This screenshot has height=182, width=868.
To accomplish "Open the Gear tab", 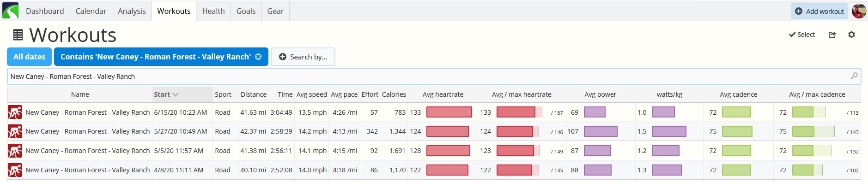I will point(275,11).
